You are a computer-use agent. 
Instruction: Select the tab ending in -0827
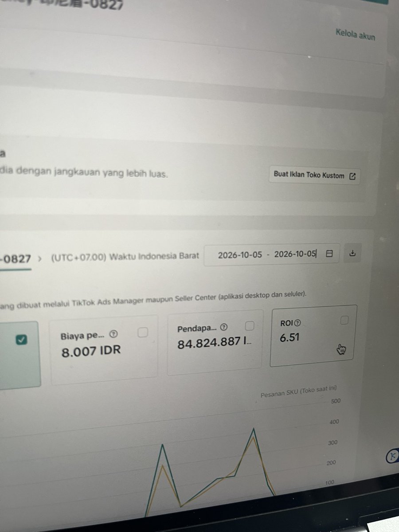coord(16,259)
